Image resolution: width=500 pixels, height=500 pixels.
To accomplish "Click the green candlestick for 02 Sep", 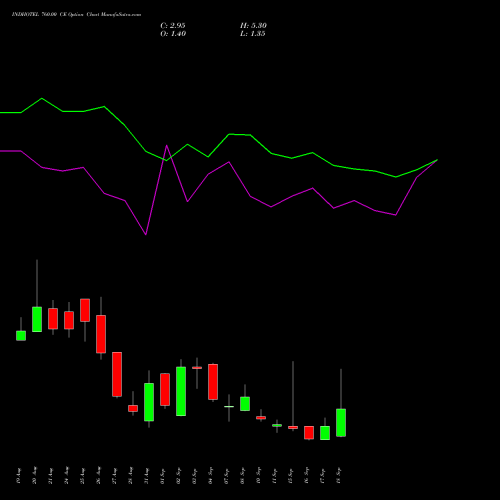I will (x=181, y=391).
